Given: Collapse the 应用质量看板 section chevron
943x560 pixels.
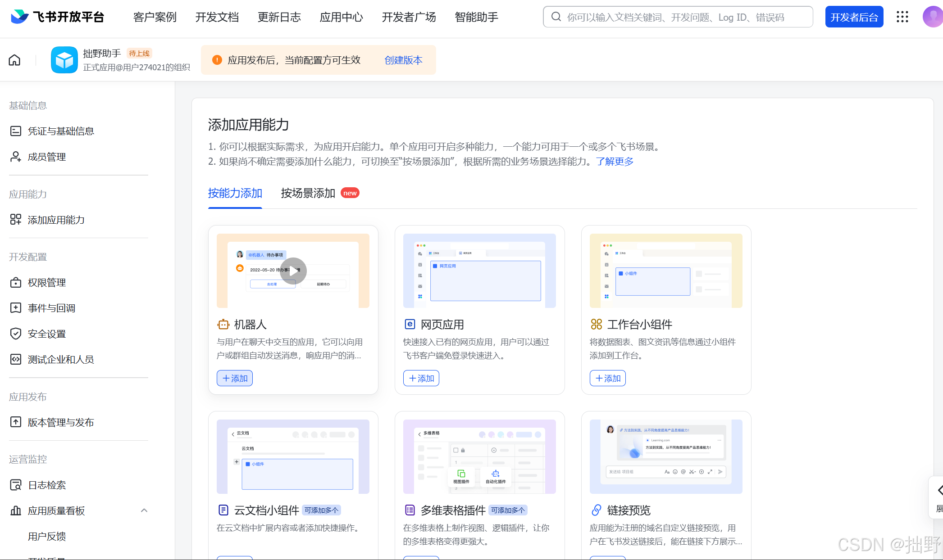Looking at the screenshot, I should point(144,510).
